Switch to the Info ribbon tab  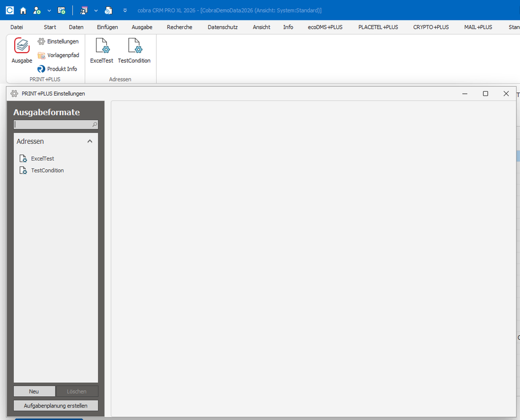[x=288, y=27]
